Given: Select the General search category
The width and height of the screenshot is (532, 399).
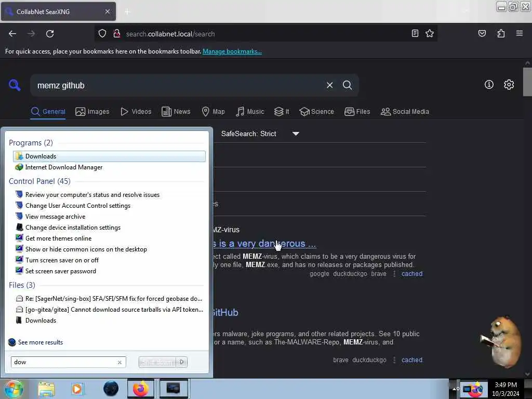Looking at the screenshot, I should click(x=48, y=112).
